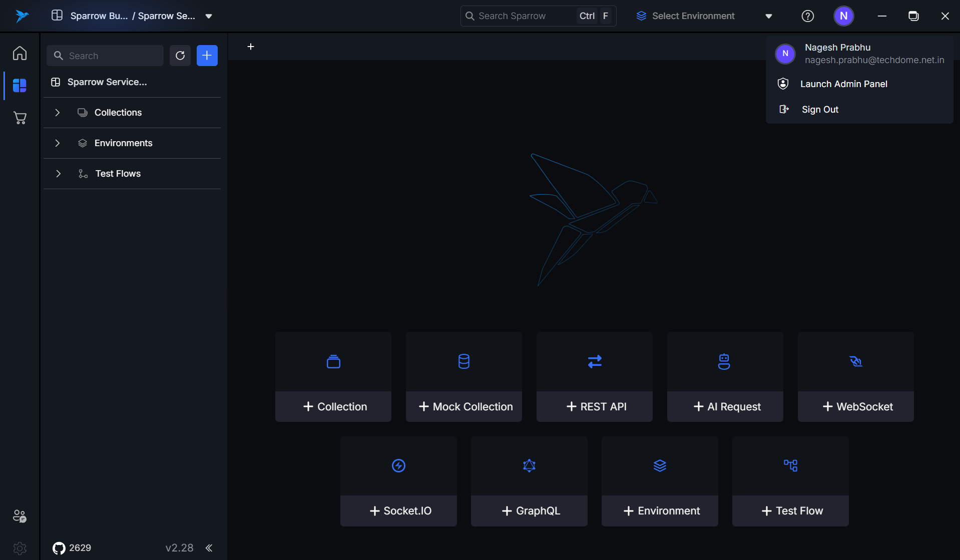Expand the Test Flows tree section
Viewport: 960px width, 560px height.
click(58, 174)
